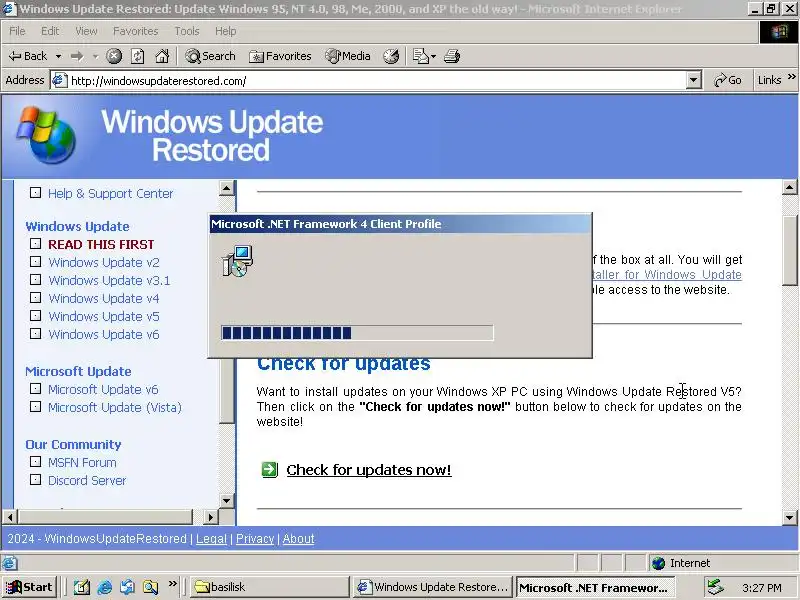This screenshot has height=600, width=800.
Task: Click the 3:27 PM taskbar clock
Action: click(x=761, y=588)
